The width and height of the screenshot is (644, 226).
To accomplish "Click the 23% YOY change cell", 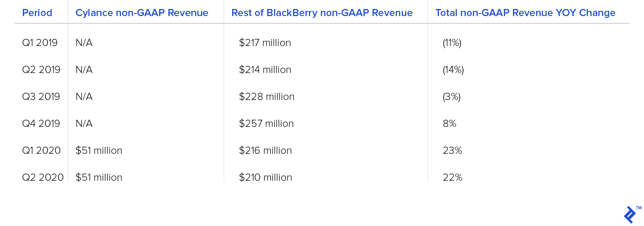I will [x=452, y=150].
